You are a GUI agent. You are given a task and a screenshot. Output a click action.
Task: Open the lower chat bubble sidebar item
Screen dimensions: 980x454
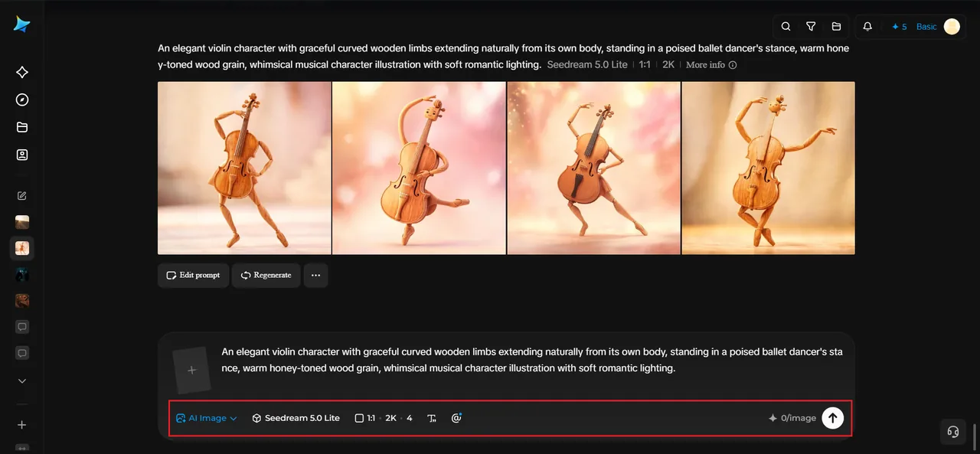point(22,353)
